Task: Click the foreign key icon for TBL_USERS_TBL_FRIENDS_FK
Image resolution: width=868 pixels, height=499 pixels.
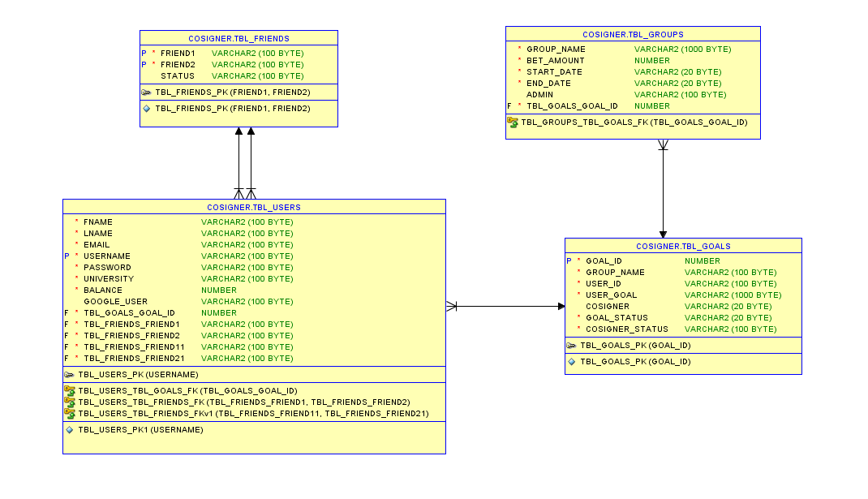Action: pyautogui.click(x=70, y=402)
